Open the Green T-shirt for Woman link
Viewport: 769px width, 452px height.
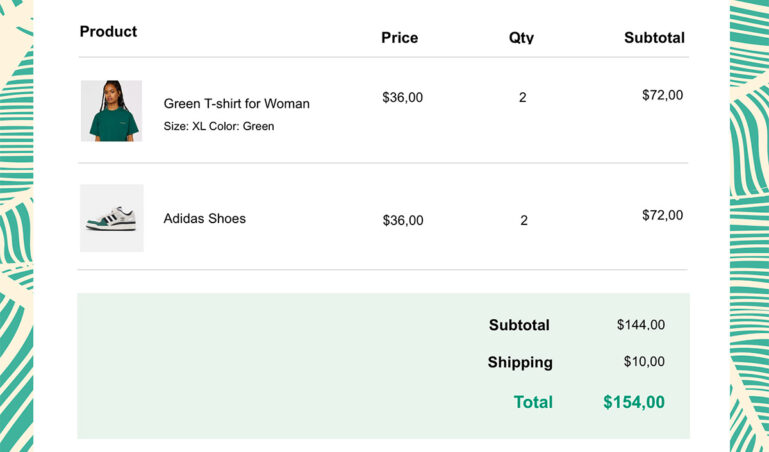click(x=236, y=103)
